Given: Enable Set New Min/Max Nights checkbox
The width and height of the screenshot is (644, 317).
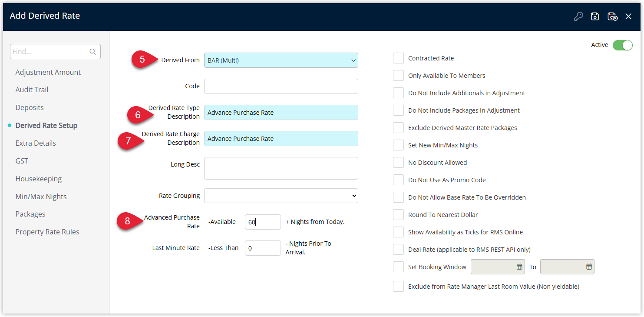Looking at the screenshot, I should click(x=398, y=145).
